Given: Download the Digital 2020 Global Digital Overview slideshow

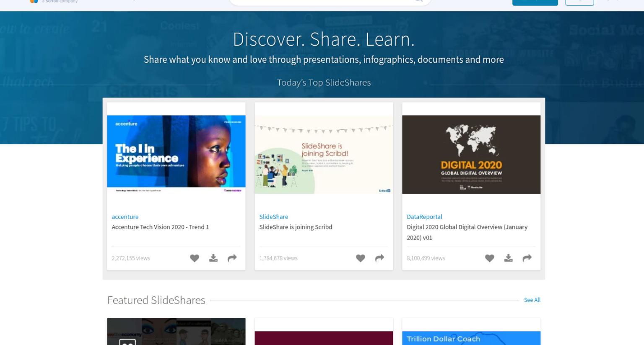Looking at the screenshot, I should [x=509, y=258].
